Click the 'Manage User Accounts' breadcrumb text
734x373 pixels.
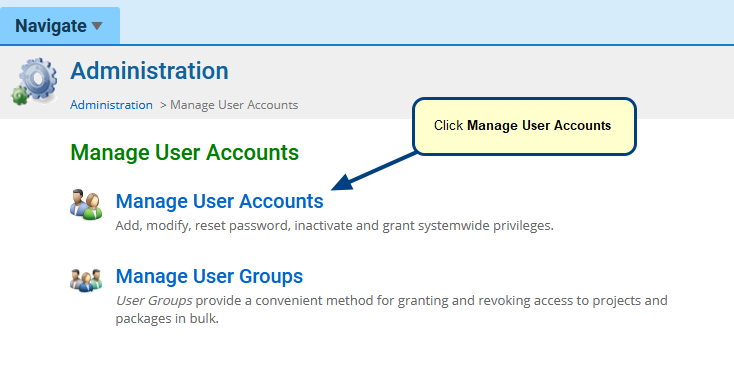pos(234,105)
